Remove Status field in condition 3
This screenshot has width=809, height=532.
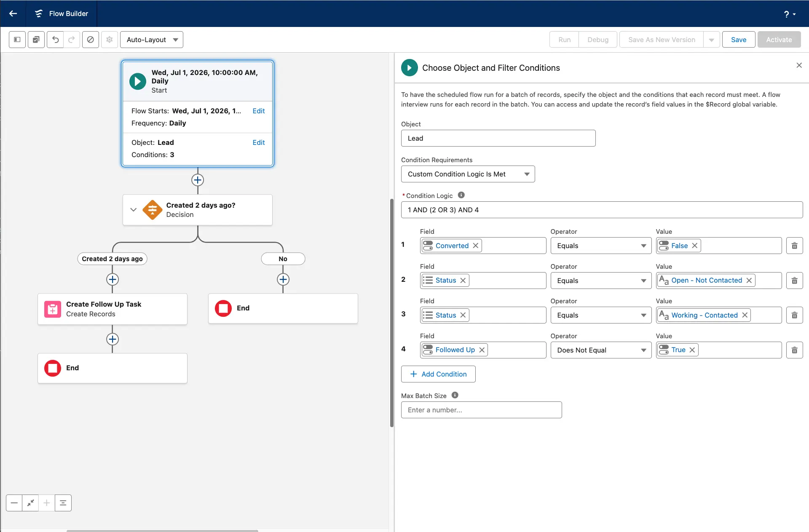(x=463, y=315)
